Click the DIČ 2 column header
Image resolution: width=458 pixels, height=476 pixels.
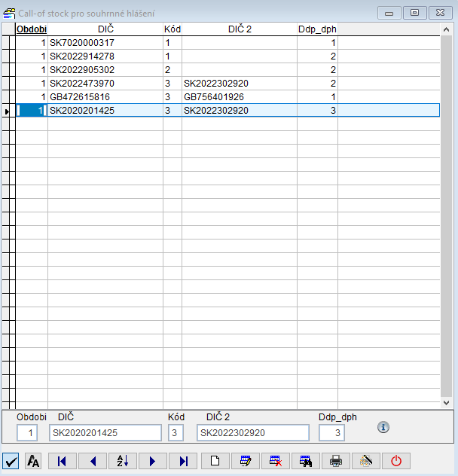240,29
